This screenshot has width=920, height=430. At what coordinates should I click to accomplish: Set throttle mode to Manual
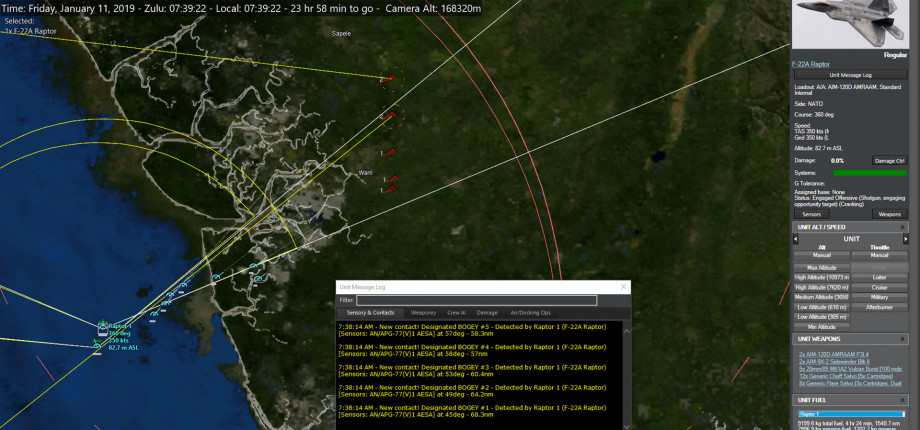pyautogui.click(x=880, y=255)
